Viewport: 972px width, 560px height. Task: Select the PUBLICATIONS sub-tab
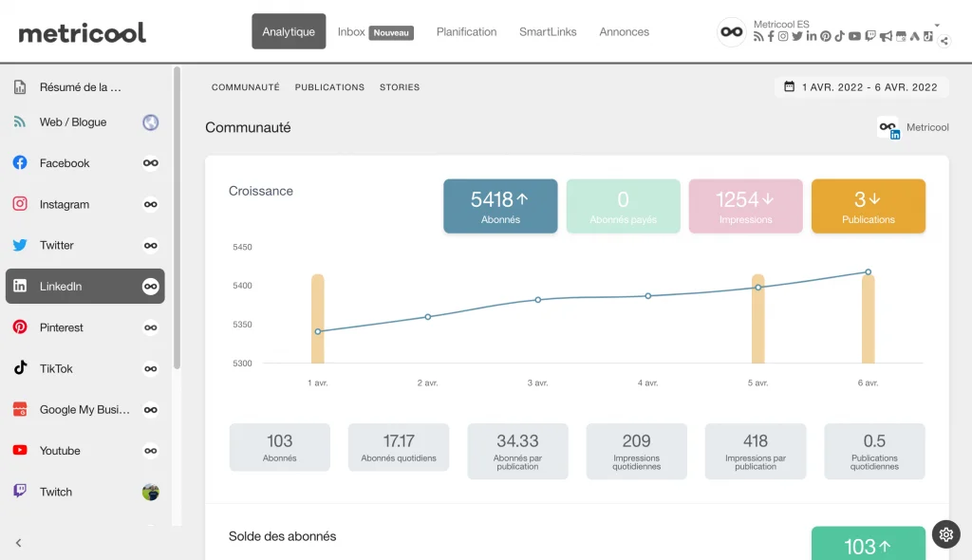329,87
